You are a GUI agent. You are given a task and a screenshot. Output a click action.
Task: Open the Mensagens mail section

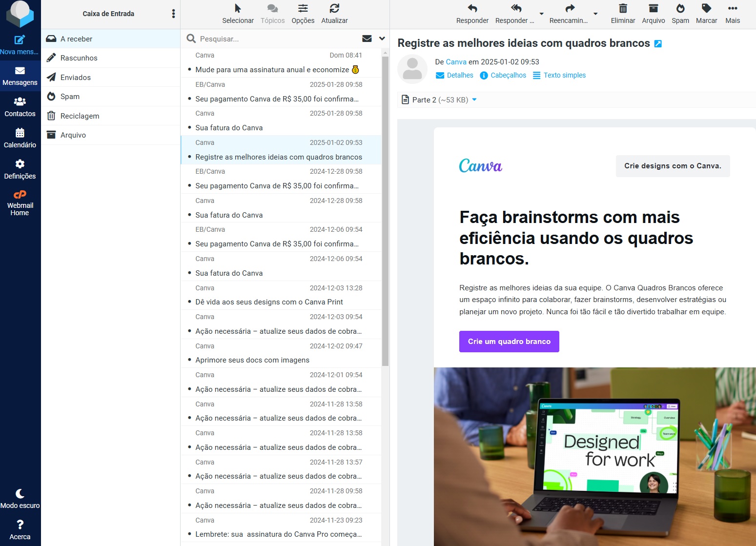click(20, 76)
